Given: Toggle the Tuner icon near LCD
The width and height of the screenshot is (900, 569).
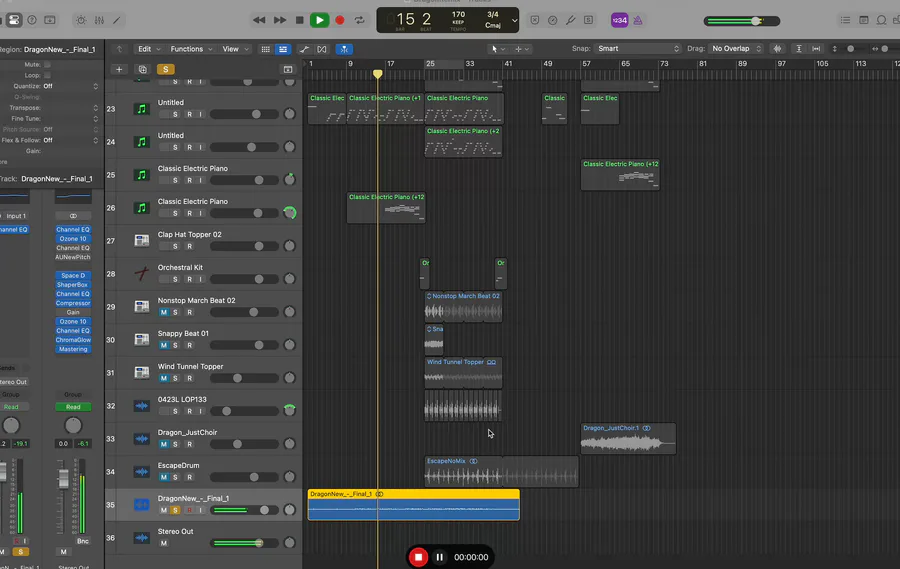Looking at the screenshot, I should [x=571, y=20].
